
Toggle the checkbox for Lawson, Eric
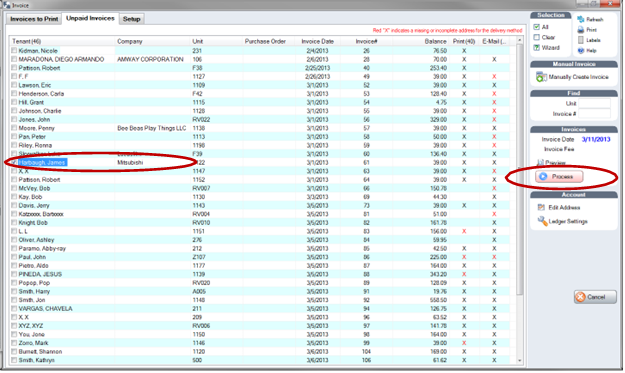[x=14, y=85]
